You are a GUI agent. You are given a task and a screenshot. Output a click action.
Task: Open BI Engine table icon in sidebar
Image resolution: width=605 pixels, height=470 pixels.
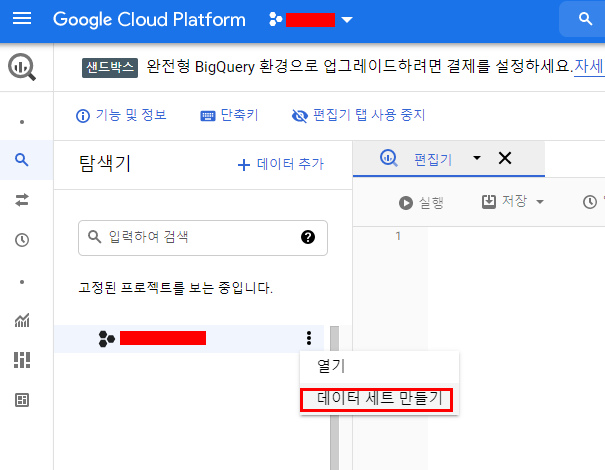point(22,400)
